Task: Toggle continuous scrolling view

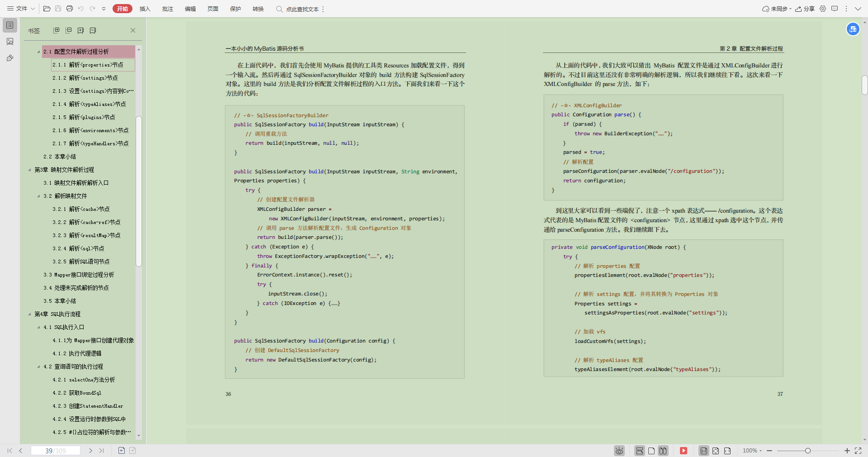Action: [639, 451]
